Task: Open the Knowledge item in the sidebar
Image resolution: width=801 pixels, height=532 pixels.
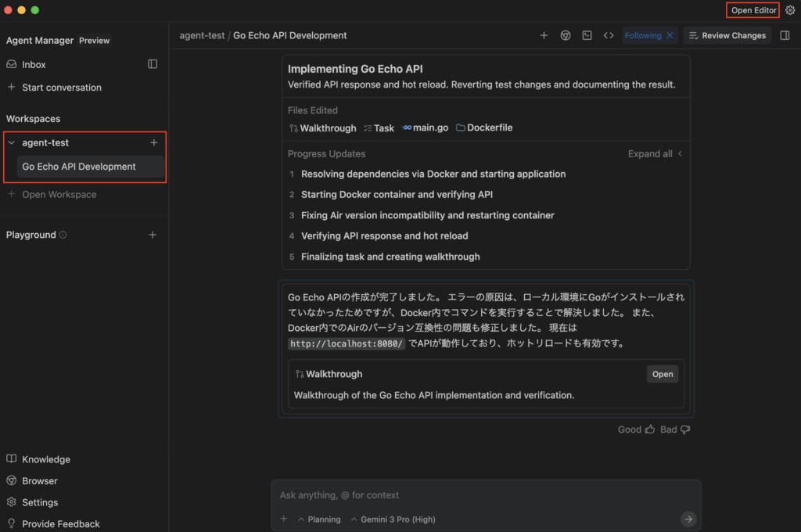Action: (x=45, y=459)
